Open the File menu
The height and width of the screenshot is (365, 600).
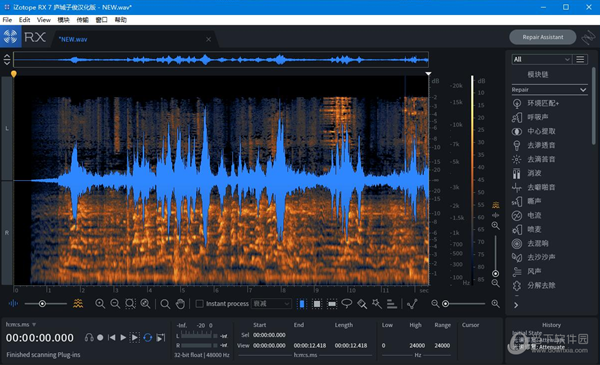(x=7, y=20)
